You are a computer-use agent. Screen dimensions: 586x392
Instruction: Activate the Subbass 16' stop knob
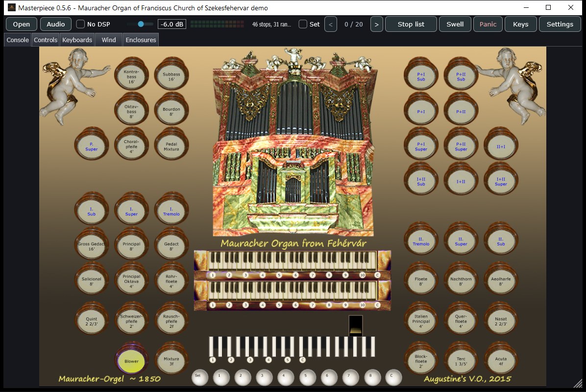click(x=171, y=76)
